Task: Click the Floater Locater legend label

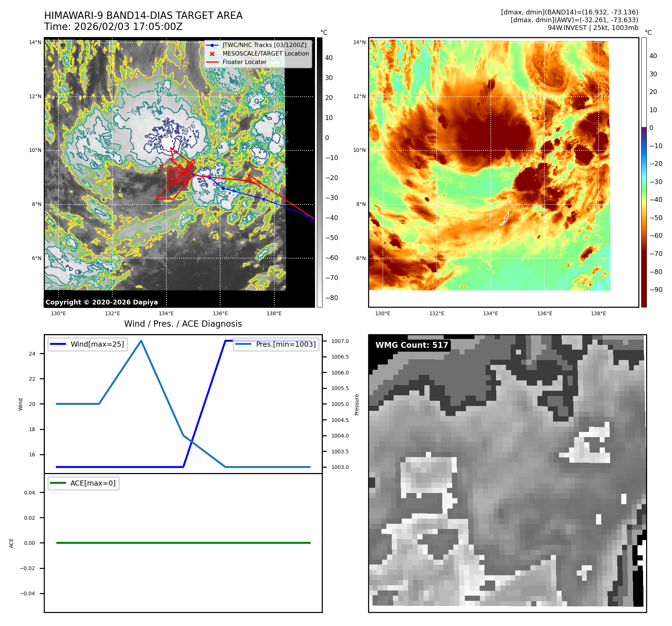Action: 244,62
